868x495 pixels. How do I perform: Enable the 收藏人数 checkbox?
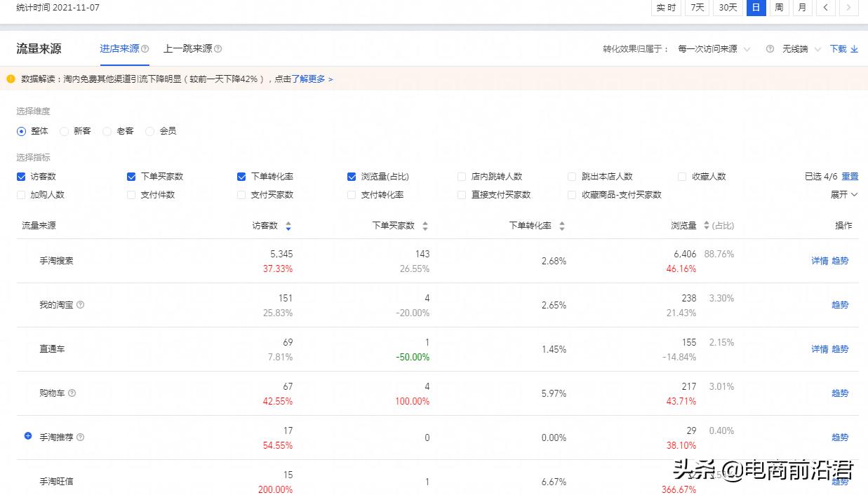coord(681,177)
